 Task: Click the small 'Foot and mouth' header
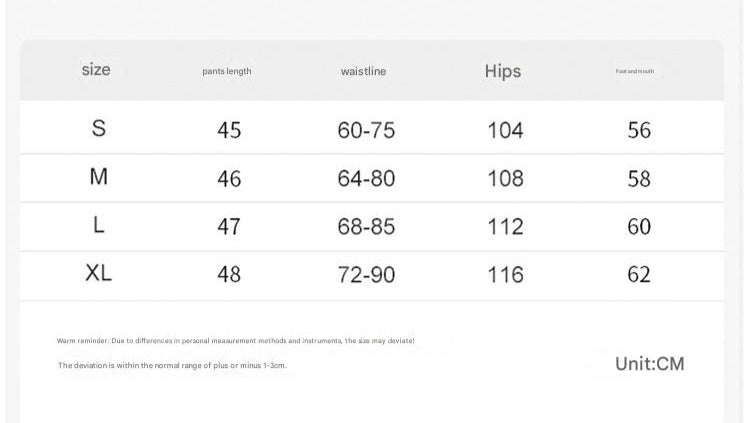[635, 72]
